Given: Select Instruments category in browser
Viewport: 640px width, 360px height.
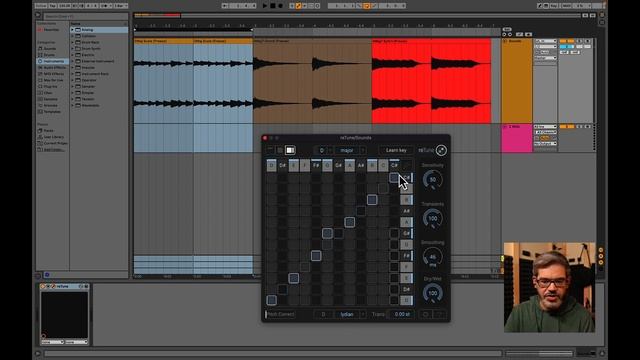Looking at the screenshot, I should [x=53, y=61].
